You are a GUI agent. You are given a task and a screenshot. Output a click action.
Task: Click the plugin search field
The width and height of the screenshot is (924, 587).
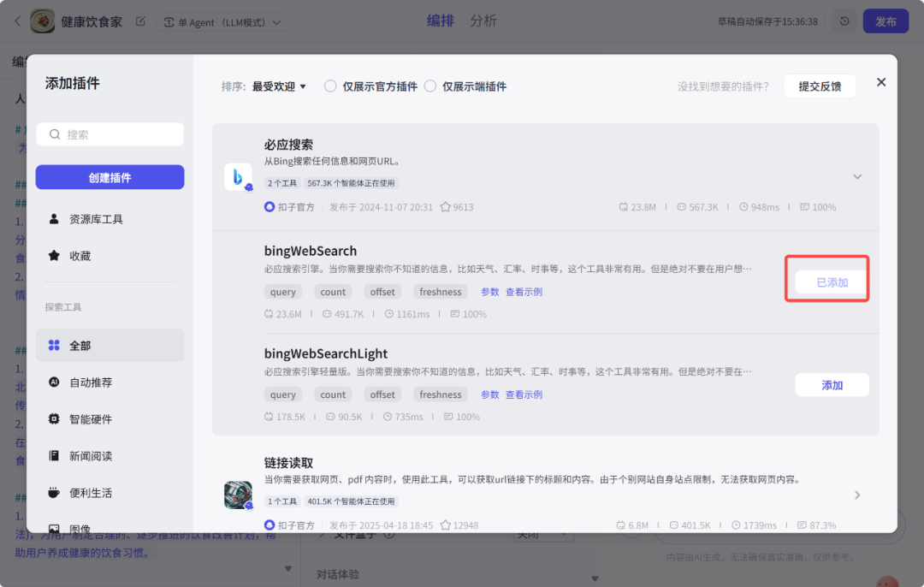(110, 134)
